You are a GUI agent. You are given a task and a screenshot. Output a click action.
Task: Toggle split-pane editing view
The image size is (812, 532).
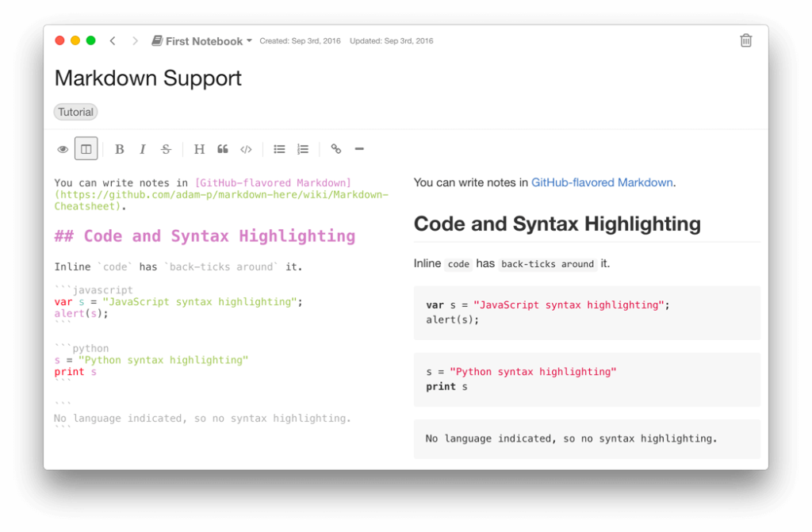[86, 148]
